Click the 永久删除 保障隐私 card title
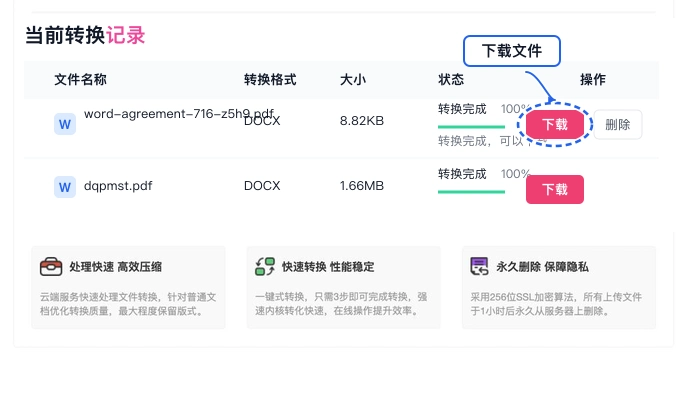This screenshot has height=395, width=700. 542,267
